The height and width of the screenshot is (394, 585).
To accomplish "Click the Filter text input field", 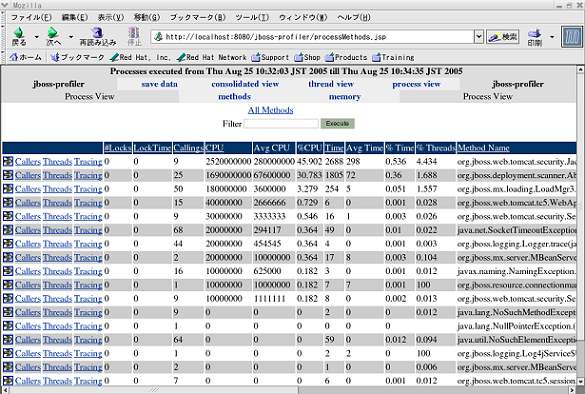I will click(281, 123).
